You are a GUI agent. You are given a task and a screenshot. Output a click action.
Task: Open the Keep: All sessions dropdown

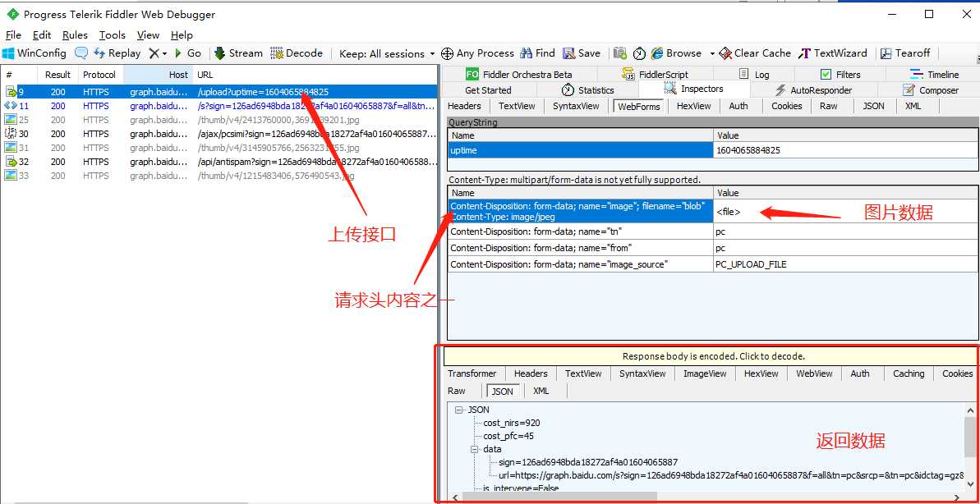(x=386, y=53)
